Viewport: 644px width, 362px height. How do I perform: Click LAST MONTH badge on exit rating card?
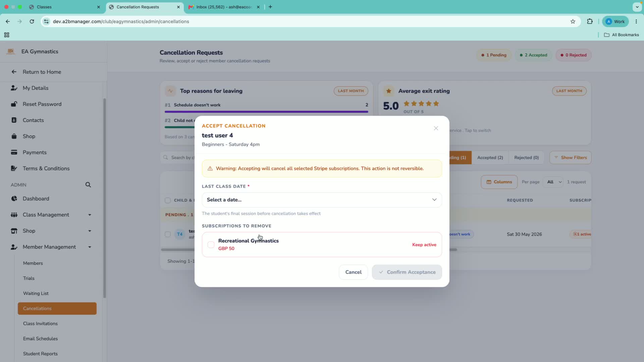pyautogui.click(x=569, y=91)
